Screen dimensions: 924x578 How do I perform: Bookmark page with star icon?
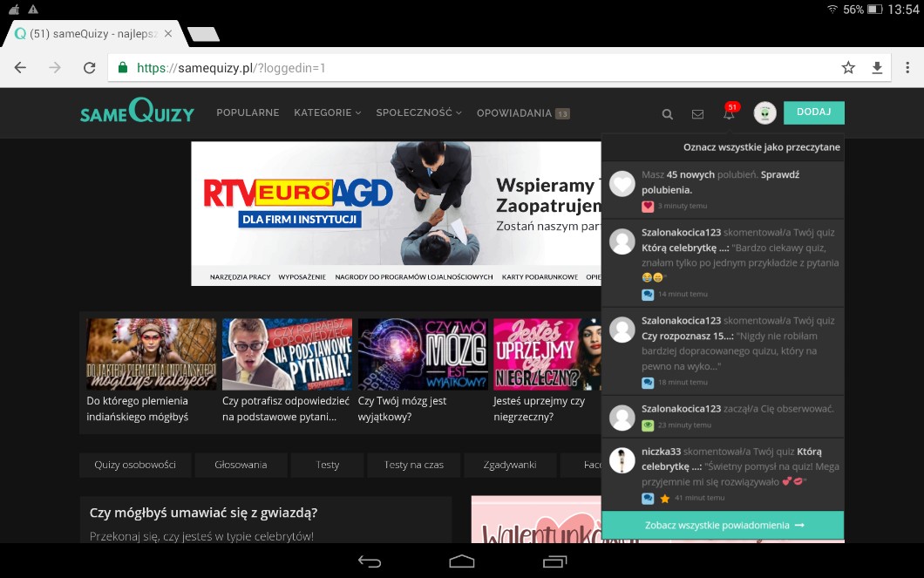pos(848,68)
